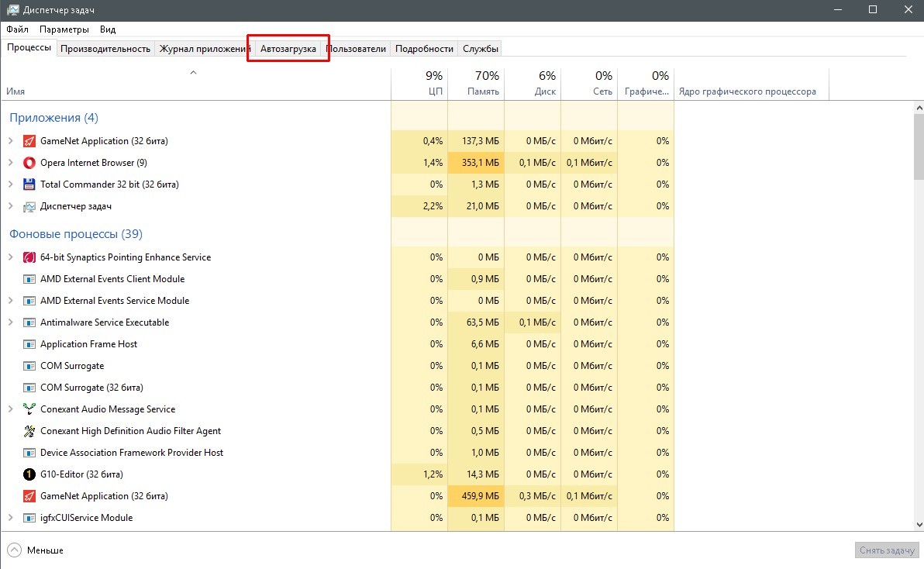Sort by the Диск column header
This screenshot has width=924, height=569.
532,84
